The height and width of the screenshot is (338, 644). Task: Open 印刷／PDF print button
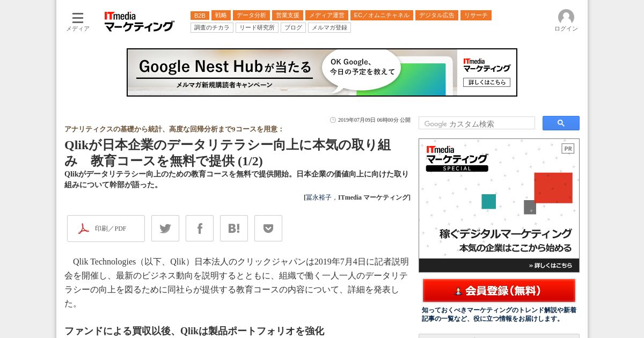[x=106, y=229]
